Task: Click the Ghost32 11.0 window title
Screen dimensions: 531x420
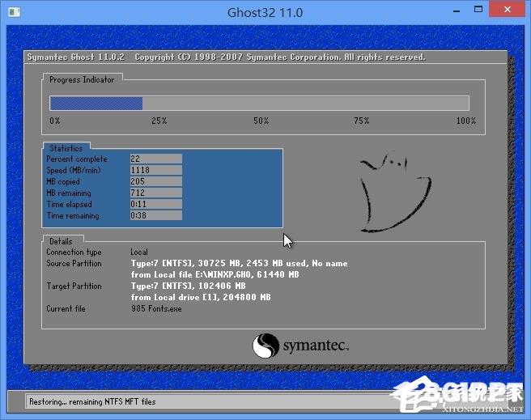Action: [265, 13]
